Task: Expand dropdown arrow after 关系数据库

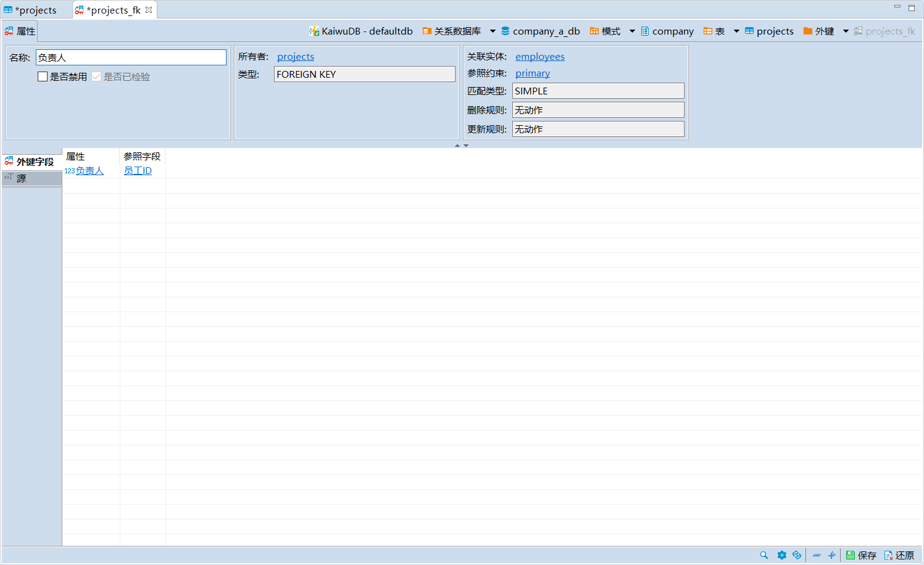Action: [x=493, y=31]
